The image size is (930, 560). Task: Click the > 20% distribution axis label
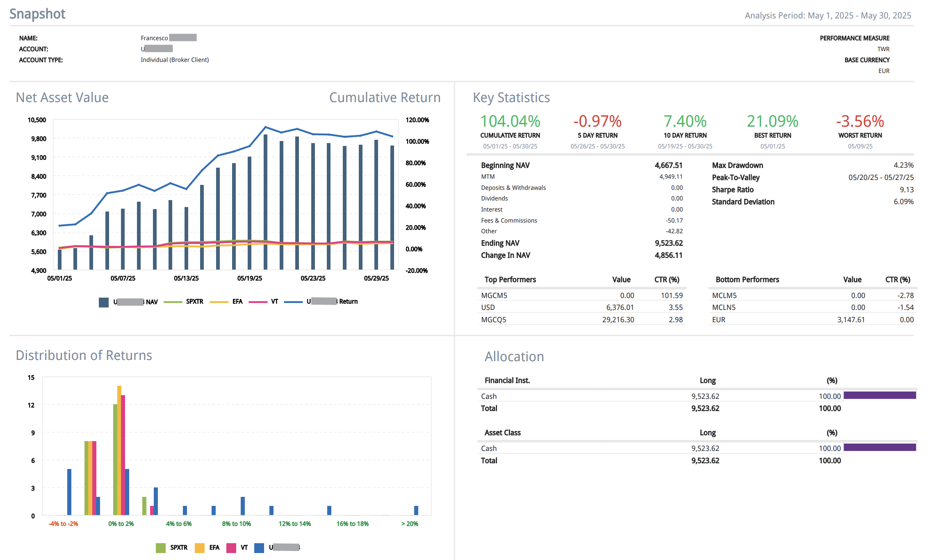tap(410, 524)
